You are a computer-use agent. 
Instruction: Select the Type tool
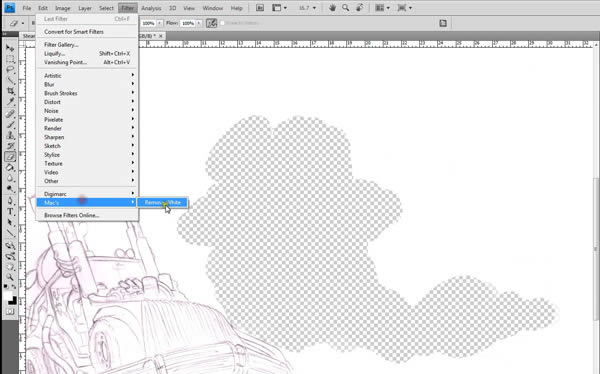[10, 212]
